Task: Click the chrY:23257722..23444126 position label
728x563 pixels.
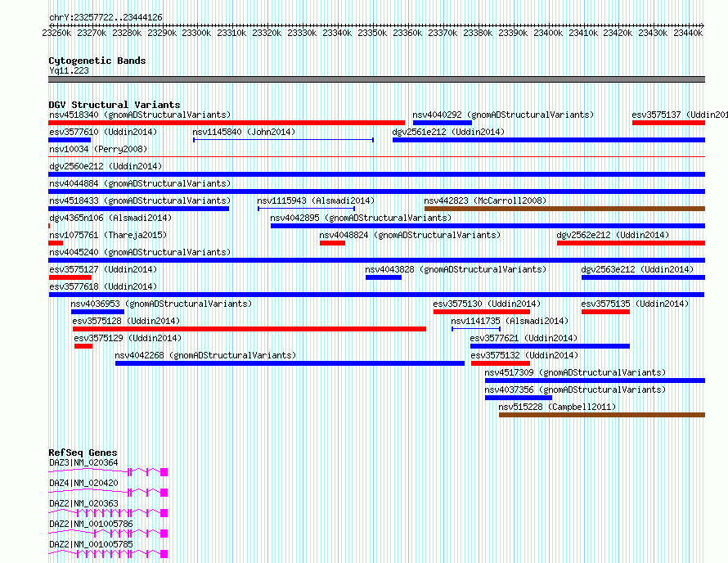Action: coord(106,18)
